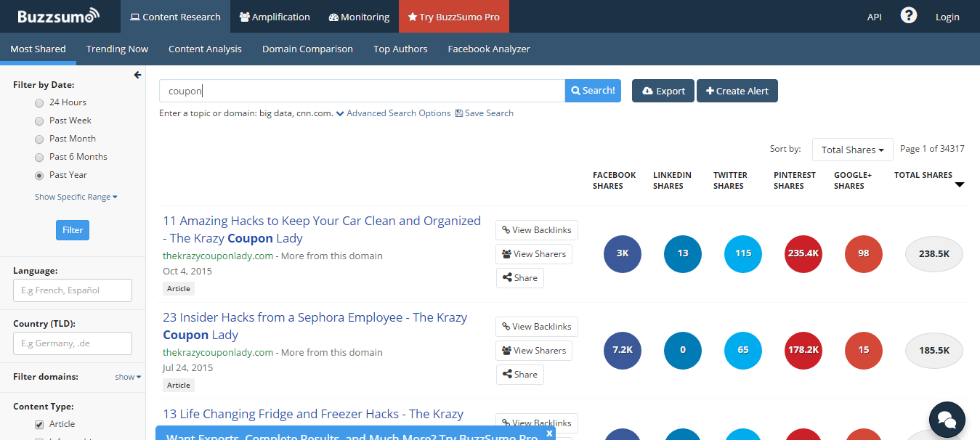Select the Past Month date filter
This screenshot has width=980, height=440.
pyautogui.click(x=39, y=139)
